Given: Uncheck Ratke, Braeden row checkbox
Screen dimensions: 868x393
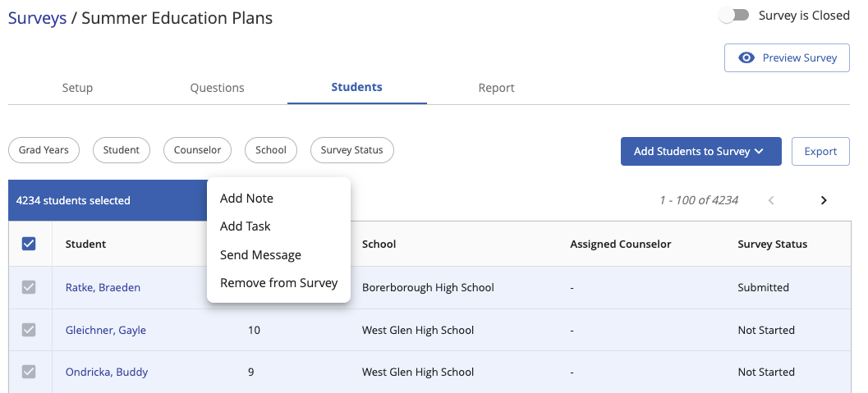Looking at the screenshot, I should [x=29, y=287].
